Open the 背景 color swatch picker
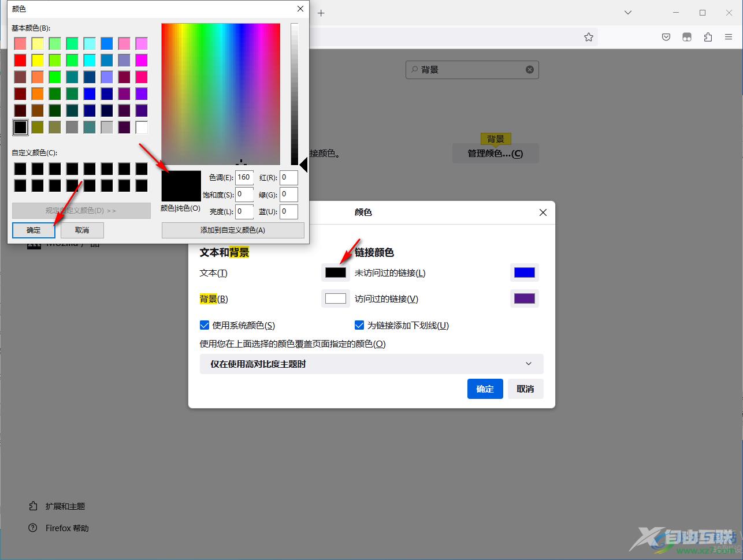The width and height of the screenshot is (743, 560). tap(336, 298)
